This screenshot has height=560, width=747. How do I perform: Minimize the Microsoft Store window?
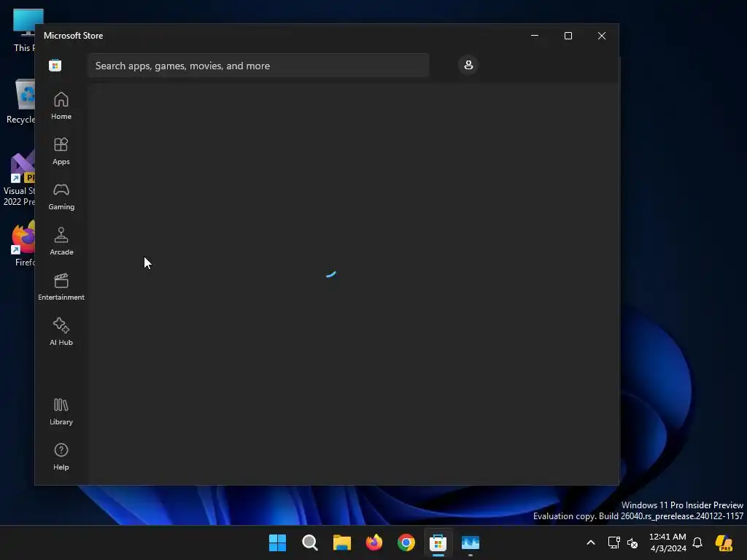pyautogui.click(x=535, y=36)
